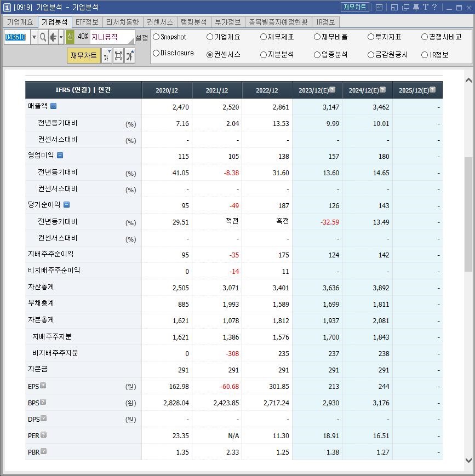Click the help icon next to PBR
The image size is (475, 476).
coord(44,451)
